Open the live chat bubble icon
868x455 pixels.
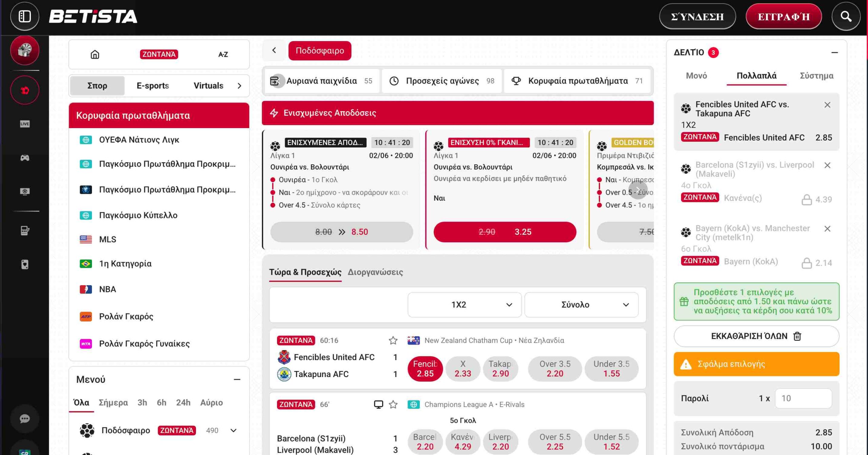tap(25, 419)
